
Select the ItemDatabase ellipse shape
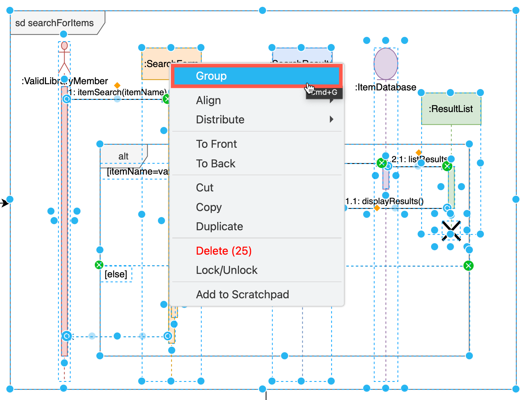click(386, 64)
